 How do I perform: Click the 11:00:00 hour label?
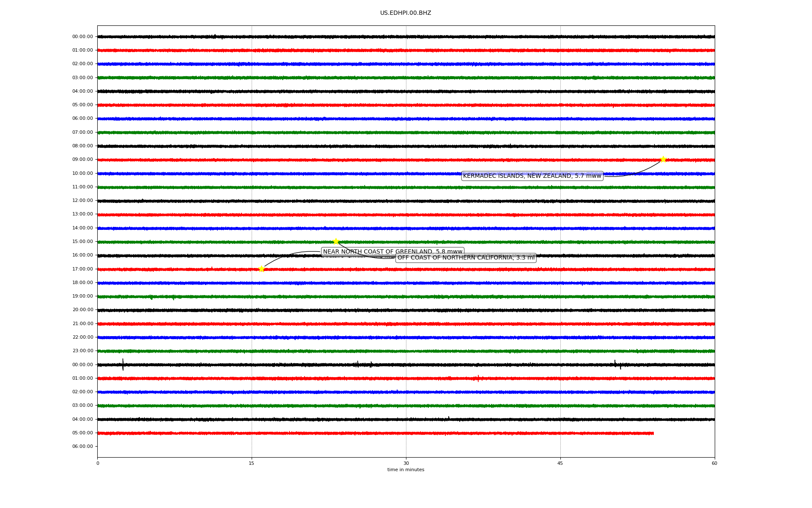coord(82,187)
